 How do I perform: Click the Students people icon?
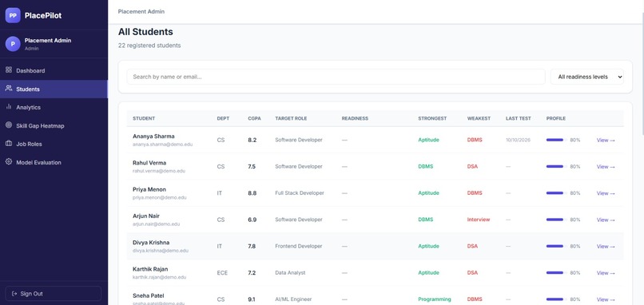[9, 89]
